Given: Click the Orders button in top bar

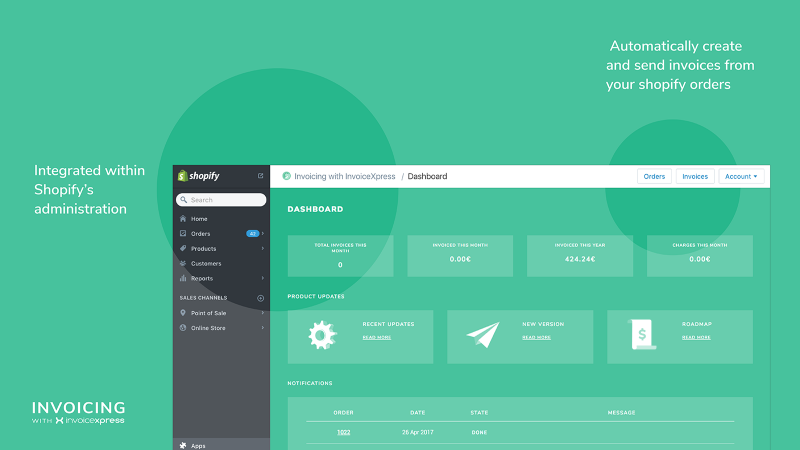Looking at the screenshot, I should (x=654, y=176).
